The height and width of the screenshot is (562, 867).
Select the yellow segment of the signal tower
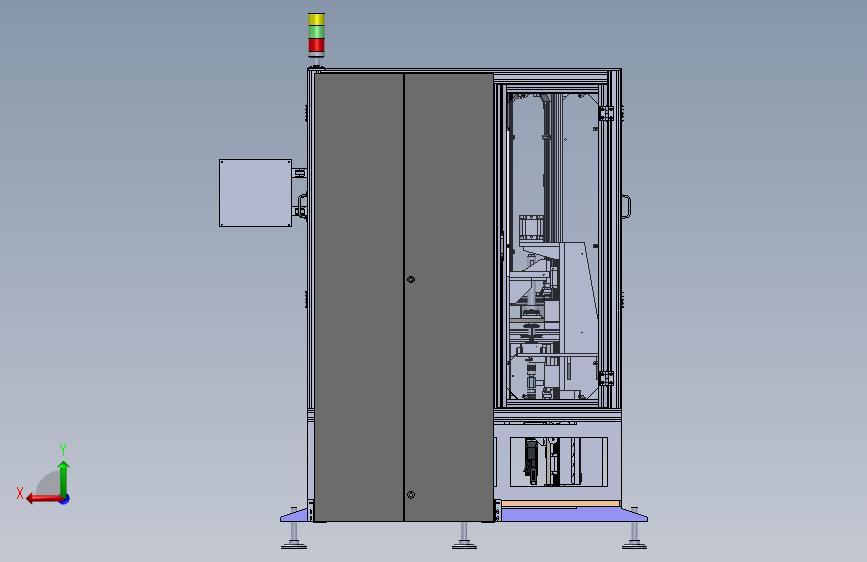[x=316, y=19]
